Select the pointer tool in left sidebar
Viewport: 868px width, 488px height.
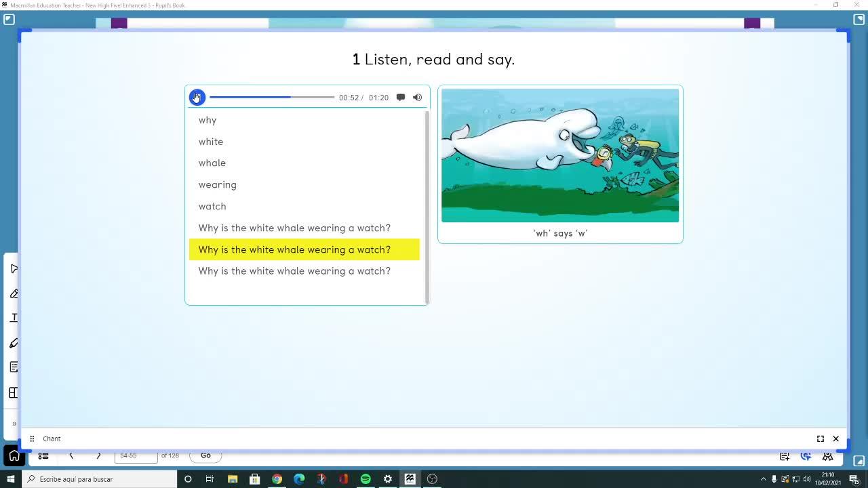point(14,269)
